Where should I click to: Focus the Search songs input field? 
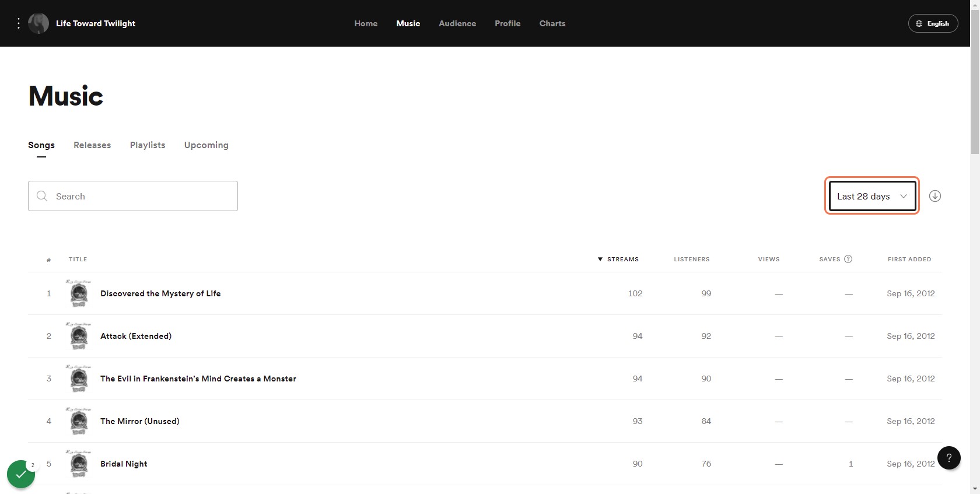point(133,196)
